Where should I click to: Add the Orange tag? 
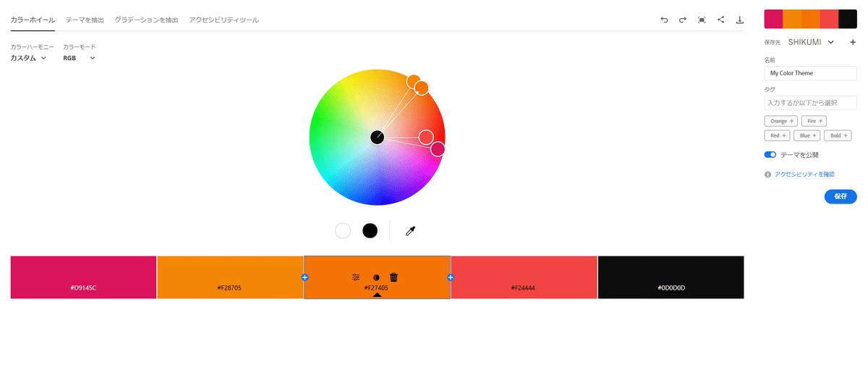pyautogui.click(x=782, y=121)
